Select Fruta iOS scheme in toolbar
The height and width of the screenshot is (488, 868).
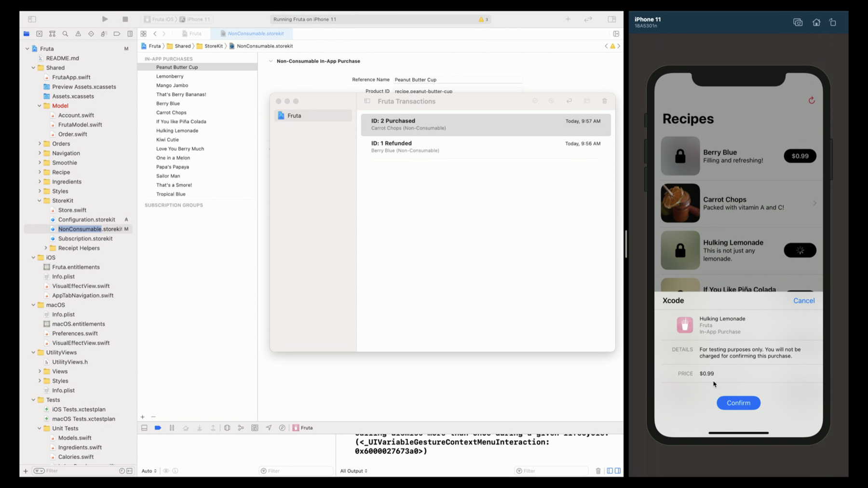(159, 19)
